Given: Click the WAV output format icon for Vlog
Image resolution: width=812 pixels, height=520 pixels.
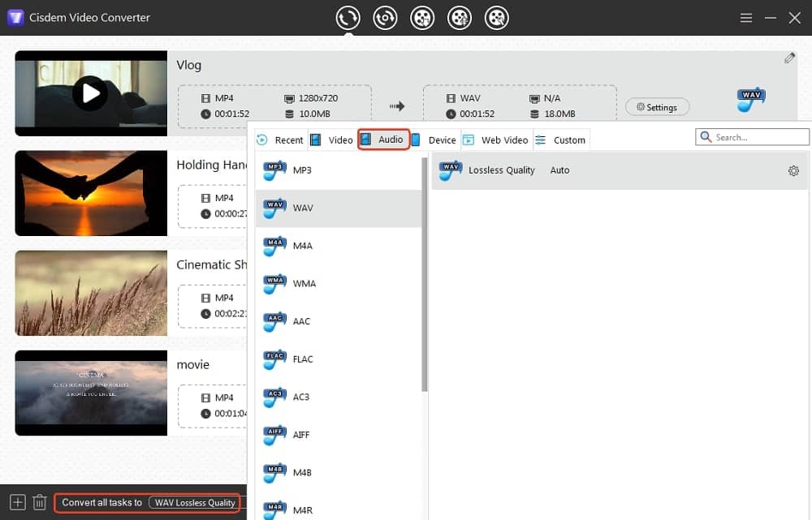Looking at the screenshot, I should [751, 100].
